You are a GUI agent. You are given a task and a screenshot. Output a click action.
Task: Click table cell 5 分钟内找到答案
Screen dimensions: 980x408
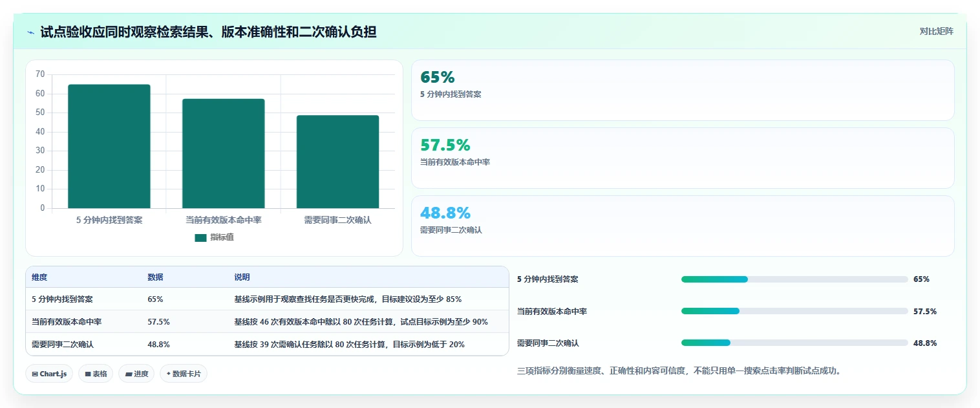coord(62,299)
